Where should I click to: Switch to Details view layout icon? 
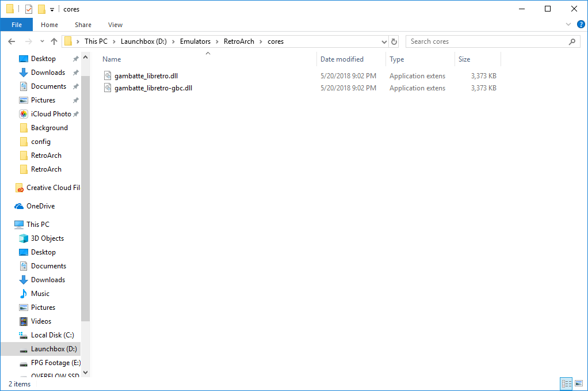click(566, 384)
